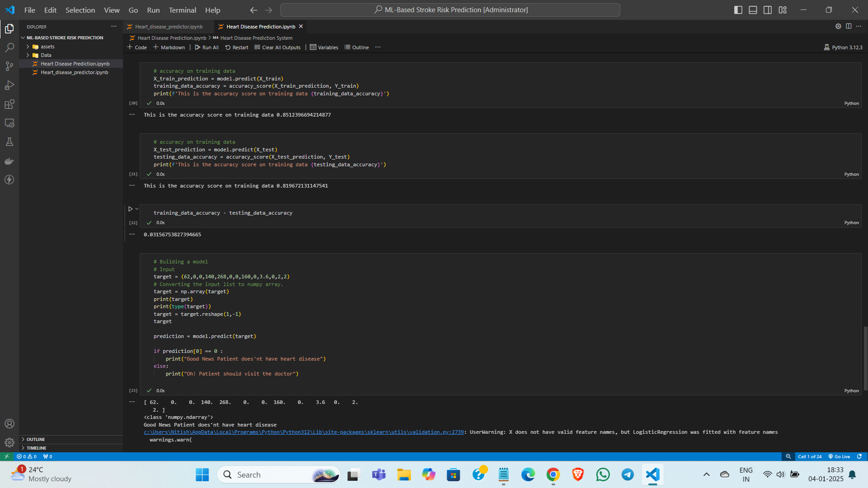Run the training minus testing accuracy cell

pos(130,209)
